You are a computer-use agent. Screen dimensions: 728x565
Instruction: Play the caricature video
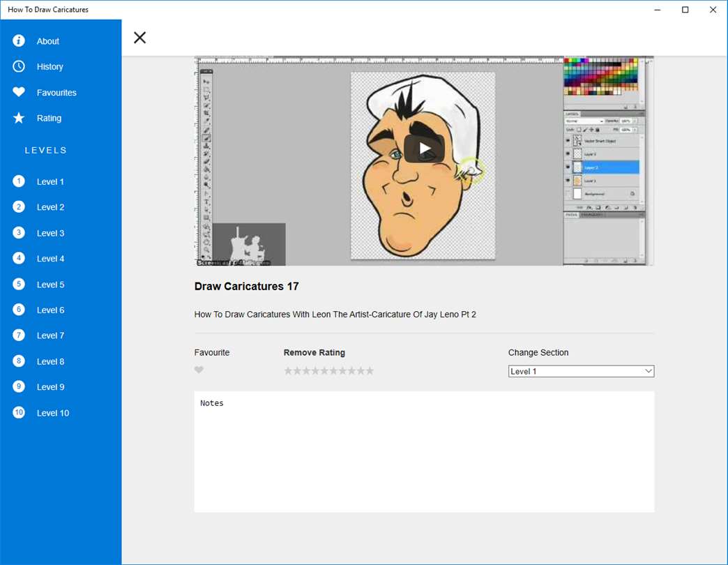pos(424,149)
